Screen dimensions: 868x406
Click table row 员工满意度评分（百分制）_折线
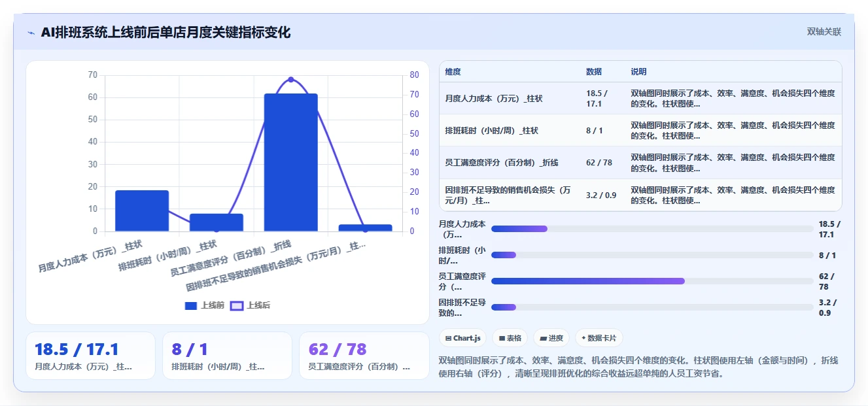(640, 162)
